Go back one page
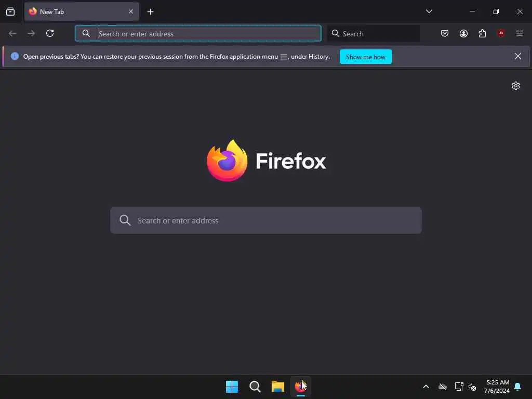532x399 pixels. pyautogui.click(x=12, y=33)
